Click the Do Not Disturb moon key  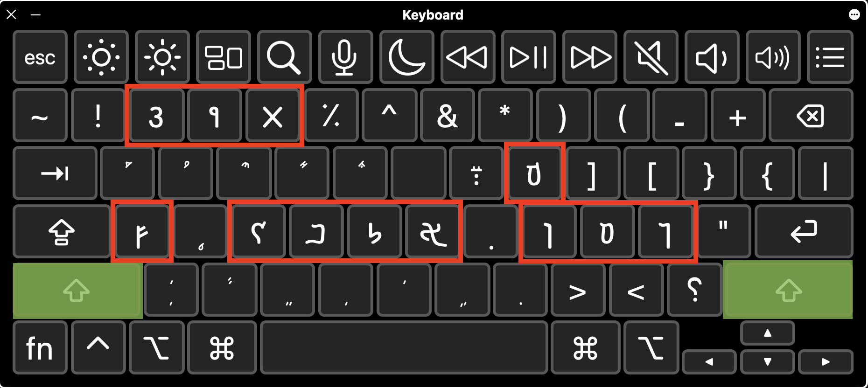click(x=407, y=57)
